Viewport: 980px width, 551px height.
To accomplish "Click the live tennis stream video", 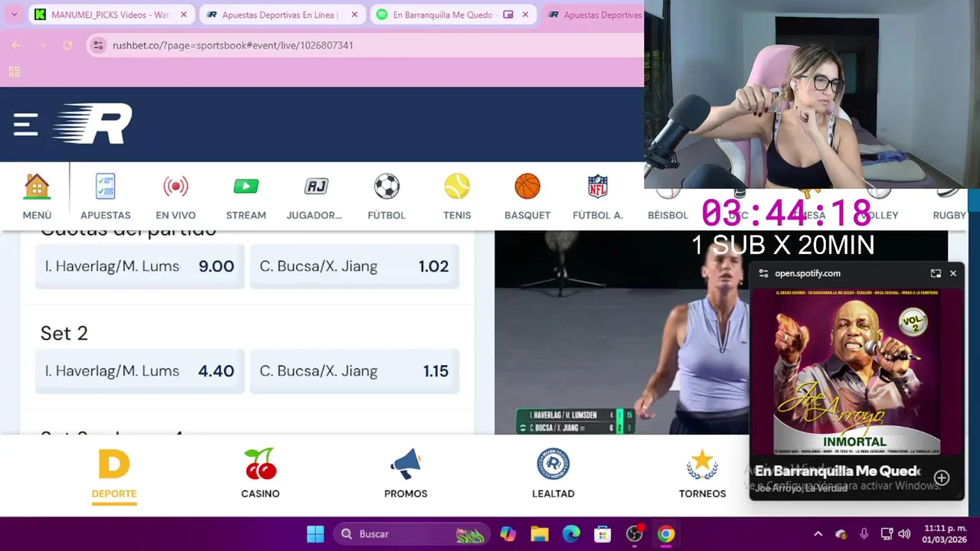I will click(620, 332).
